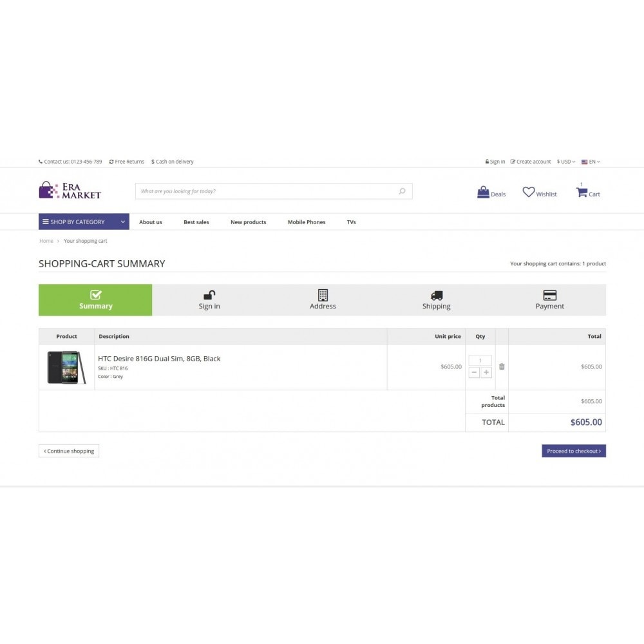Select the Shipping truck step
This screenshot has height=644, width=644.
(x=436, y=300)
